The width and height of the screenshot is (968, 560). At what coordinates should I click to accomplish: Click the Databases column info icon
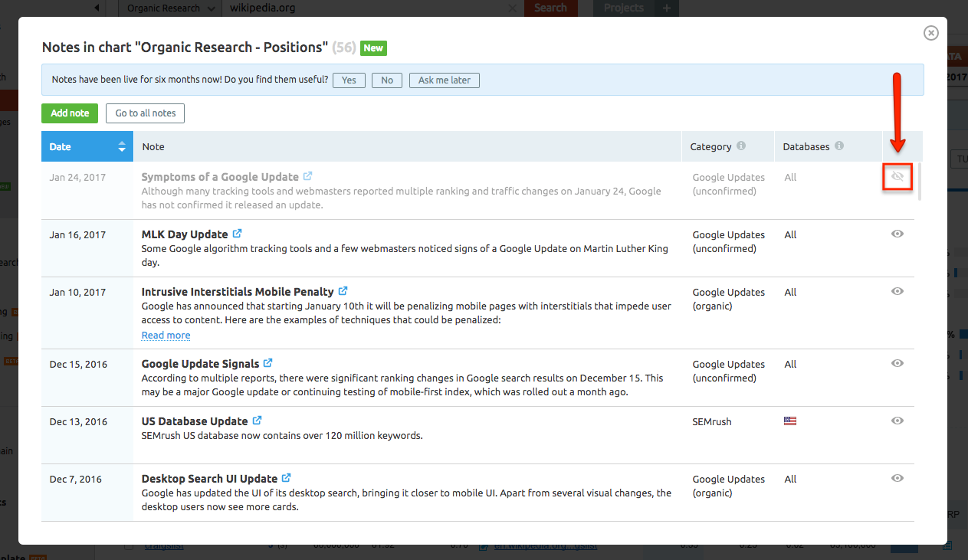[x=839, y=146]
